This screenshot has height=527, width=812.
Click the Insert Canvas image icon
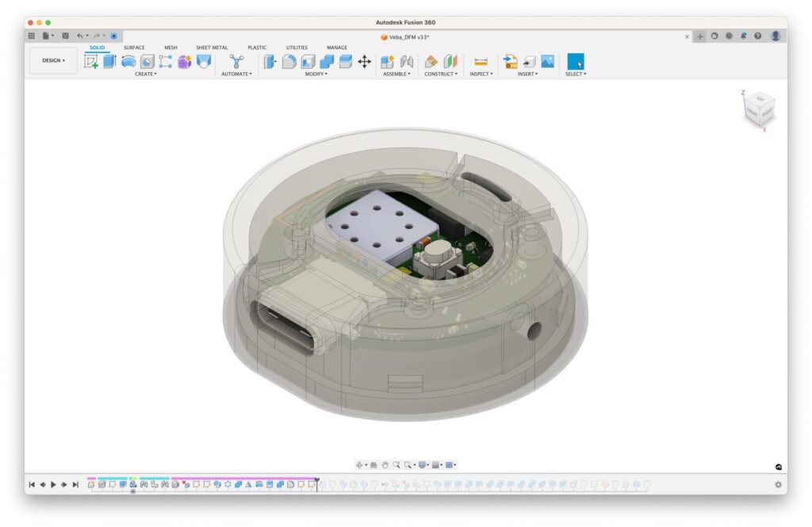coord(548,62)
